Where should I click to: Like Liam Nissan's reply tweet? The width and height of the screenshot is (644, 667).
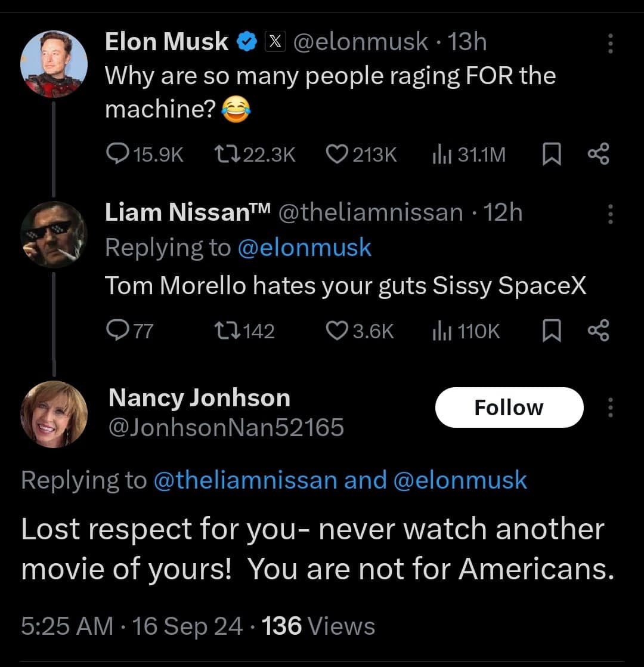337,331
